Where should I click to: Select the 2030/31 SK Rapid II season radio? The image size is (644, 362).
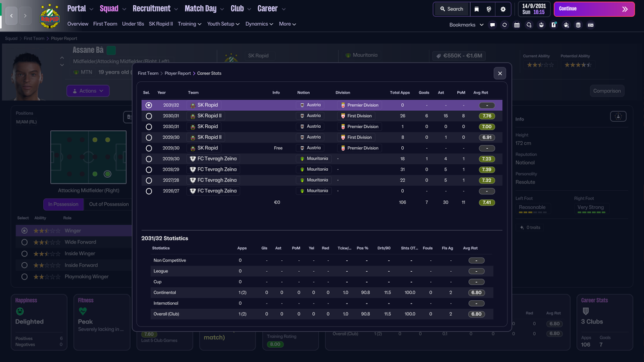point(149,116)
